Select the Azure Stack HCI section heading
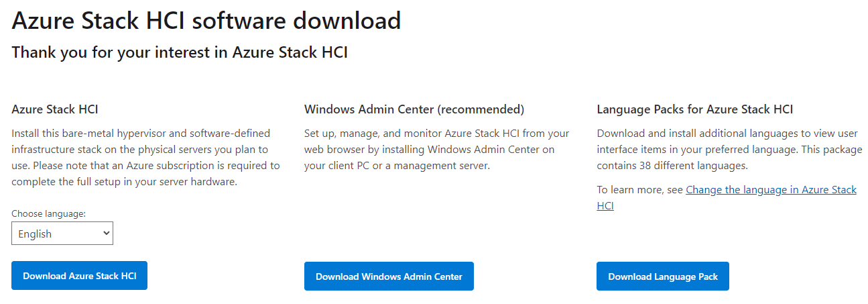The width and height of the screenshot is (868, 304). click(x=55, y=109)
